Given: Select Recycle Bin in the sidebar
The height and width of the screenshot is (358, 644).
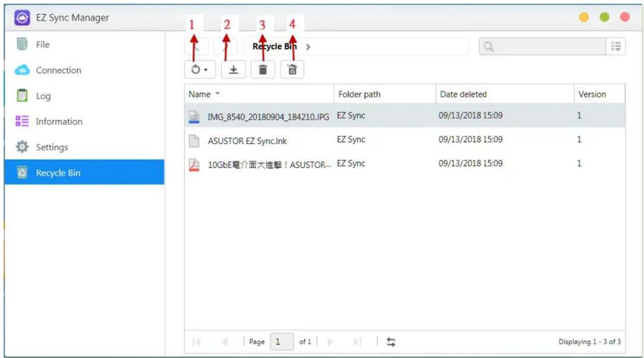Looking at the screenshot, I should [x=84, y=172].
